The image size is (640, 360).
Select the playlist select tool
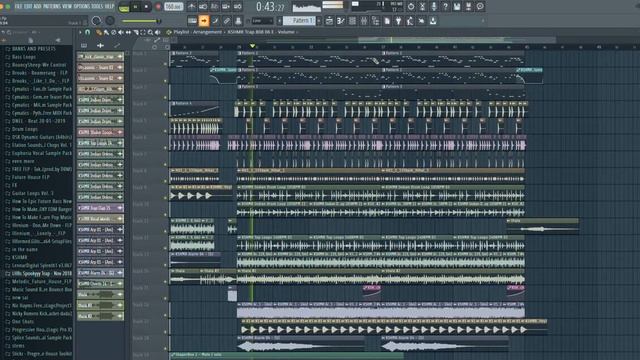(x=143, y=32)
